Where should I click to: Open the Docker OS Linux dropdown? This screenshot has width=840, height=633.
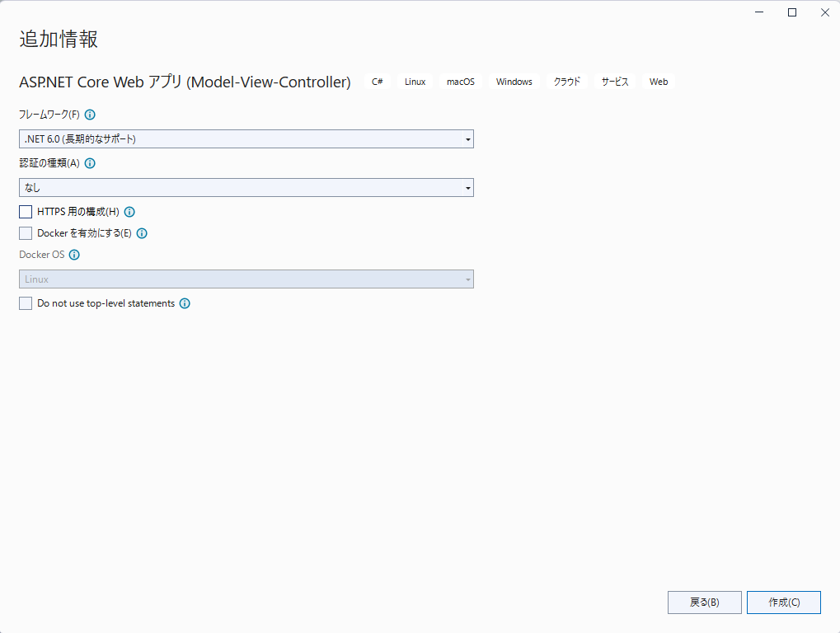[x=246, y=279]
